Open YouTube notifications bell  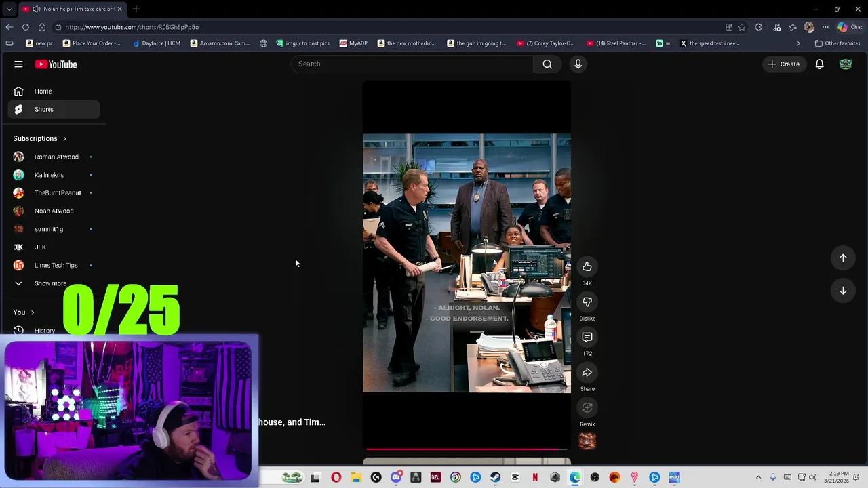coord(819,64)
